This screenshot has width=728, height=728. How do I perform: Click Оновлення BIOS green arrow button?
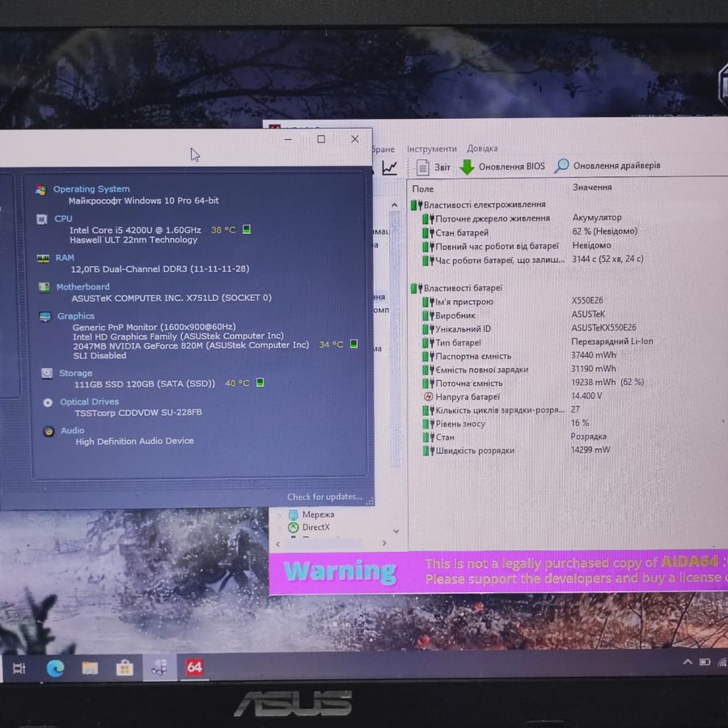click(x=502, y=167)
